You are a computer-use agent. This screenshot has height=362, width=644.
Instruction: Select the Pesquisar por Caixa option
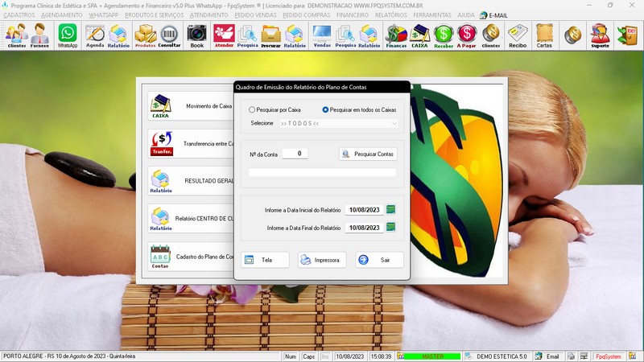click(x=253, y=109)
